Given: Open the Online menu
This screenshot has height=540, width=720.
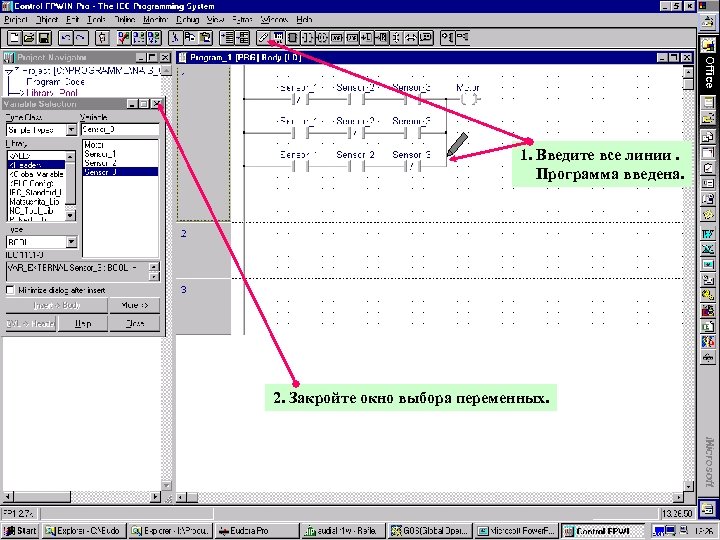Looking at the screenshot, I should [x=124, y=20].
